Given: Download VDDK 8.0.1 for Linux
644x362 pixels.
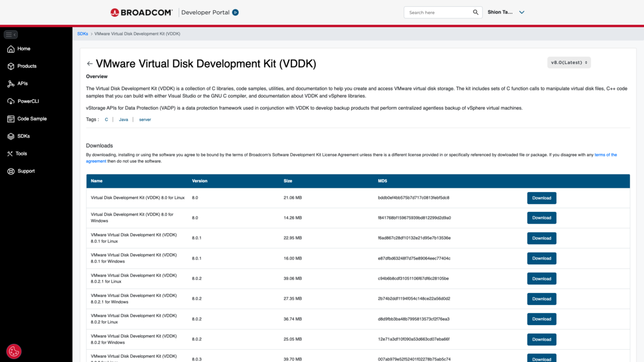Looking at the screenshot, I should pyautogui.click(x=541, y=238).
